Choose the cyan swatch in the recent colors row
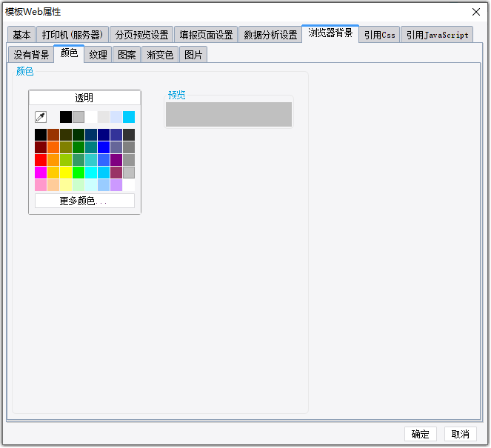This screenshot has height=448, width=491. point(129,117)
